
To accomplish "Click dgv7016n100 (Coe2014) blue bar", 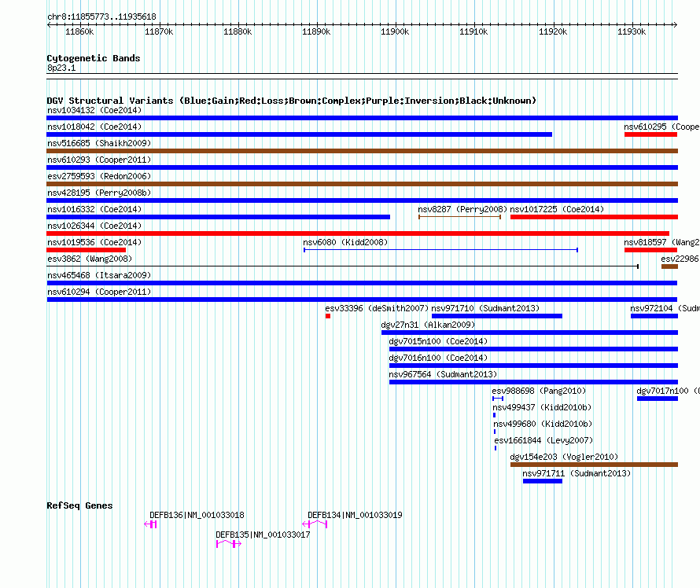I will click(x=533, y=366).
